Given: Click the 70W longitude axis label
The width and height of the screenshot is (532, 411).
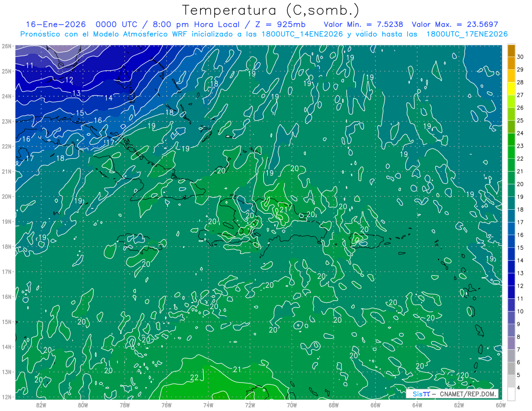Looking at the screenshot, I should point(292,405).
